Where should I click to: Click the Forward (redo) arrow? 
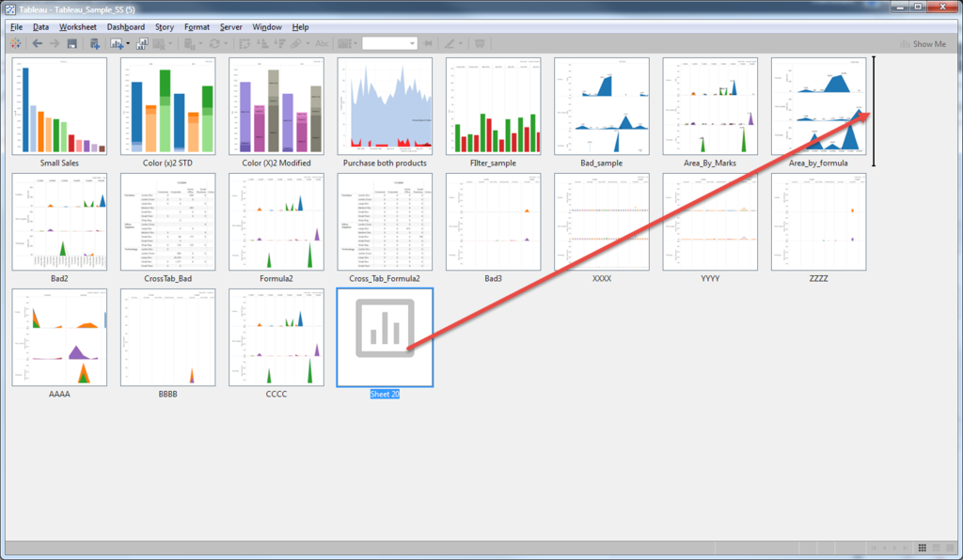click(54, 43)
